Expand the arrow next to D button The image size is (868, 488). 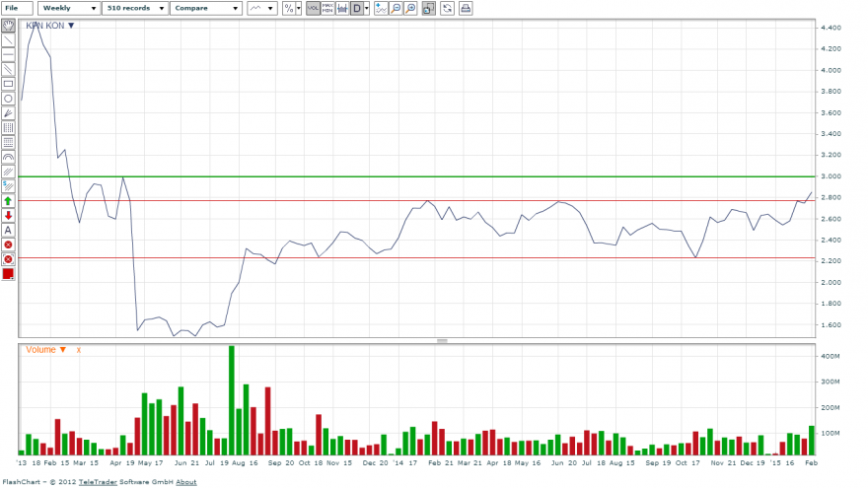[x=367, y=8]
